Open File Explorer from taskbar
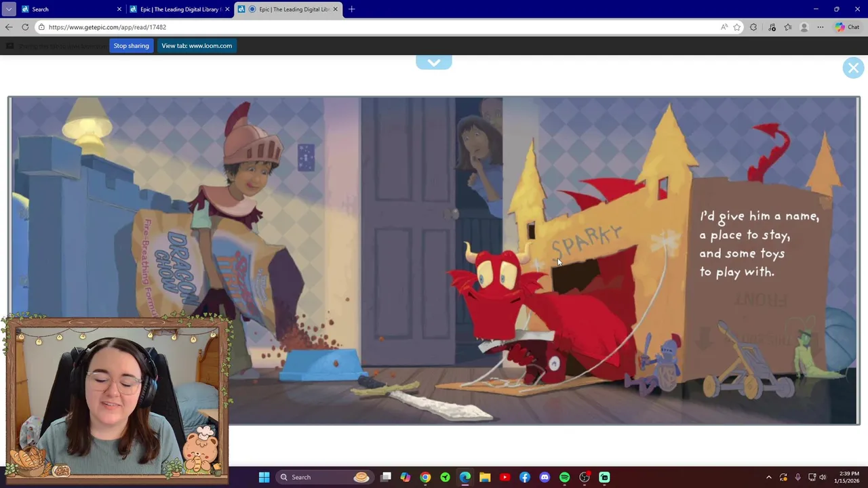This screenshot has width=868, height=488. point(485,477)
